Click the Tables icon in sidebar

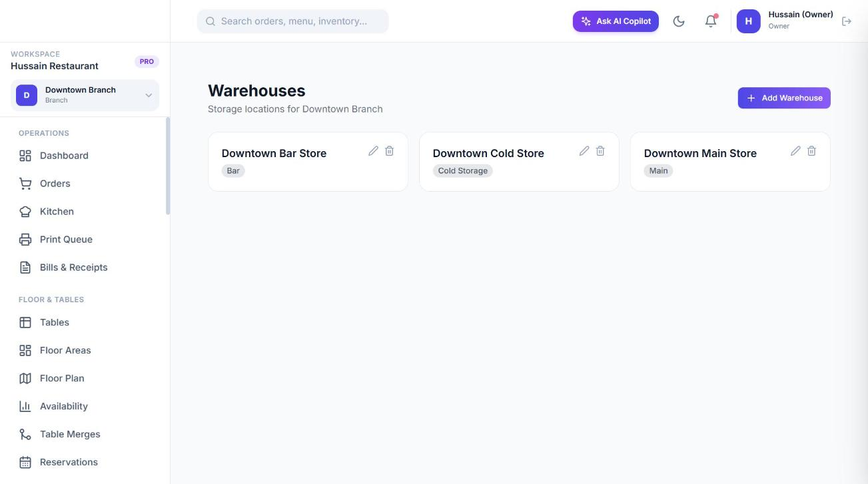pos(25,322)
